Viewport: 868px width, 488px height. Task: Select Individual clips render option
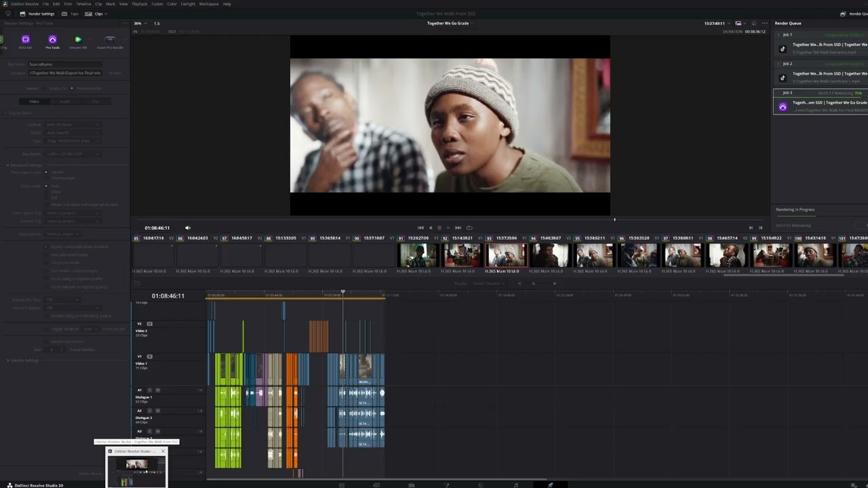click(x=73, y=88)
